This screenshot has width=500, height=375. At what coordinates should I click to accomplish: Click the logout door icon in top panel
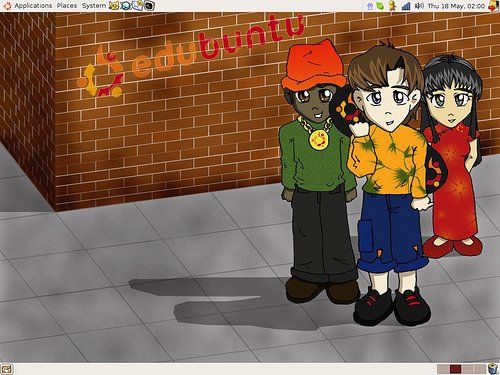[493, 6]
